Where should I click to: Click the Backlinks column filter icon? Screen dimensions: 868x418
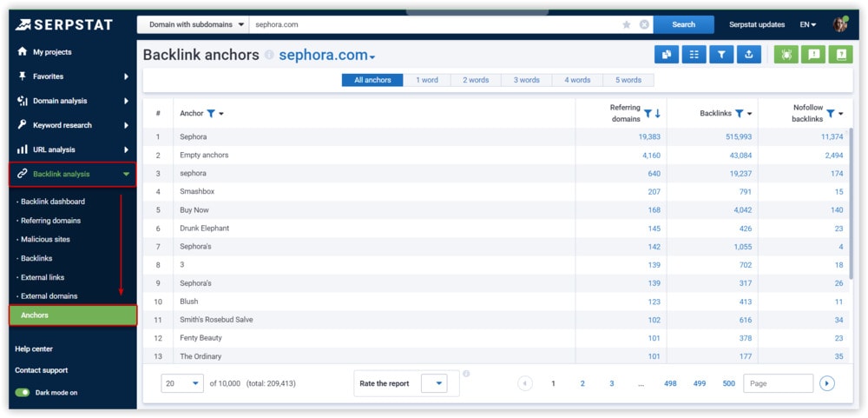click(x=739, y=113)
